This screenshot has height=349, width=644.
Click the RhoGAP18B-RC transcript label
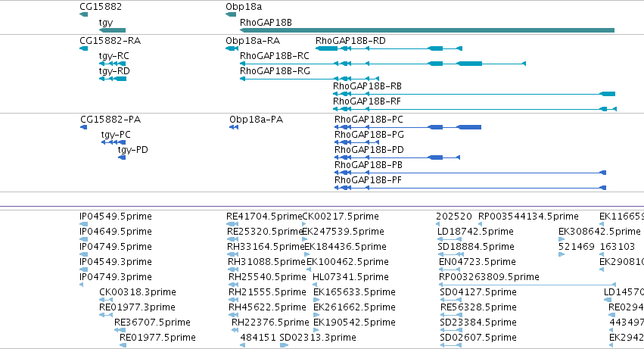pyautogui.click(x=275, y=56)
